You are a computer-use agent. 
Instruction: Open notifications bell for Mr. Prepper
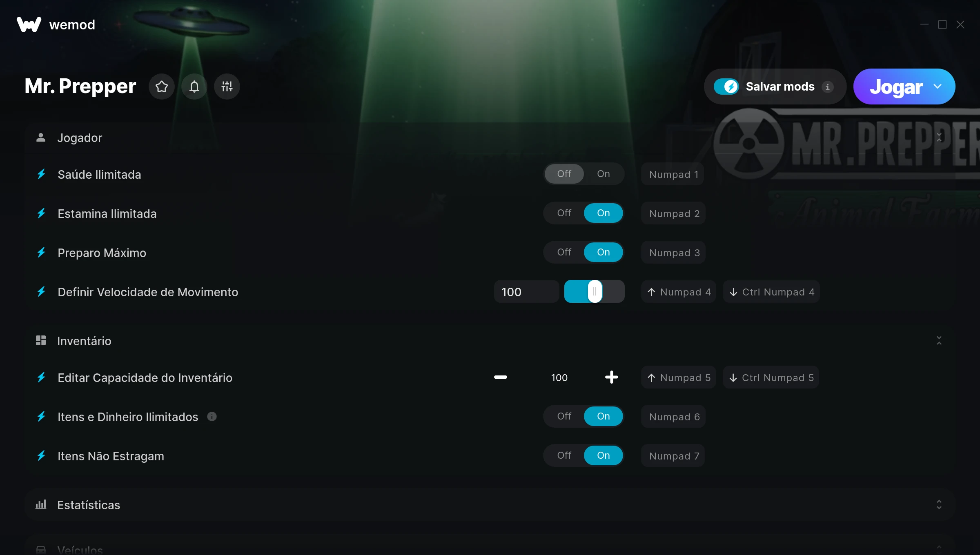click(194, 87)
